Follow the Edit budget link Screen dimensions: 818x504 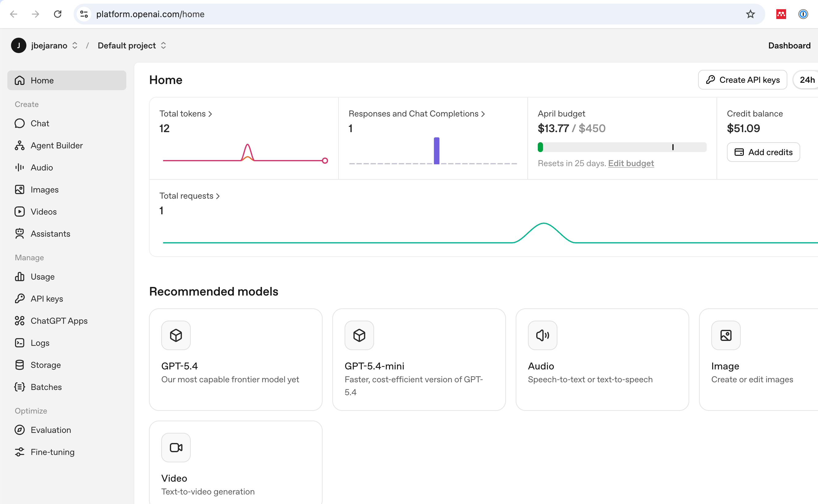[631, 163]
